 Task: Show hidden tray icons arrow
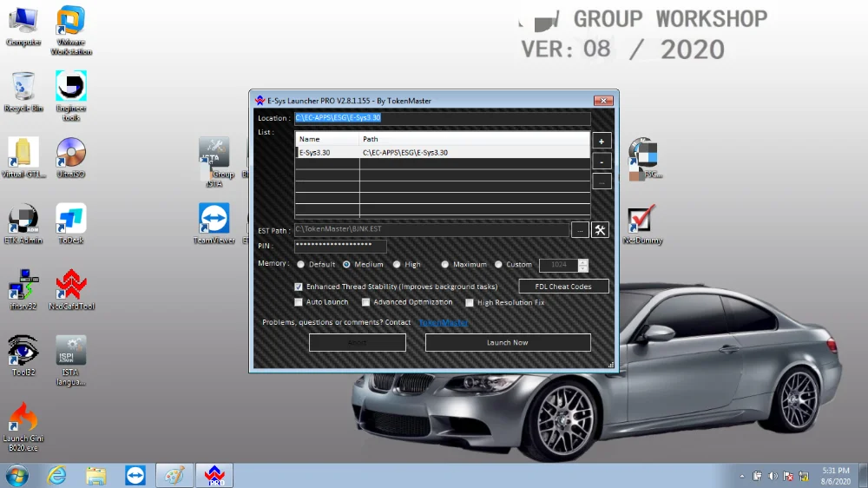click(x=742, y=477)
